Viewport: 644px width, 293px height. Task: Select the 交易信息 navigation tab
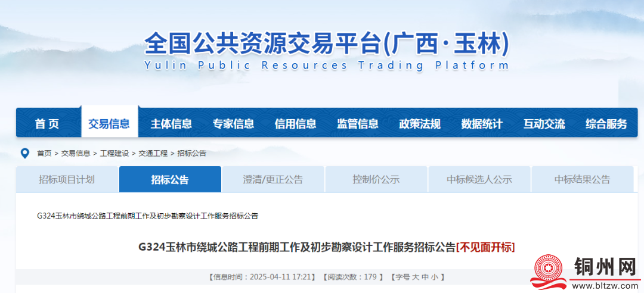click(109, 123)
